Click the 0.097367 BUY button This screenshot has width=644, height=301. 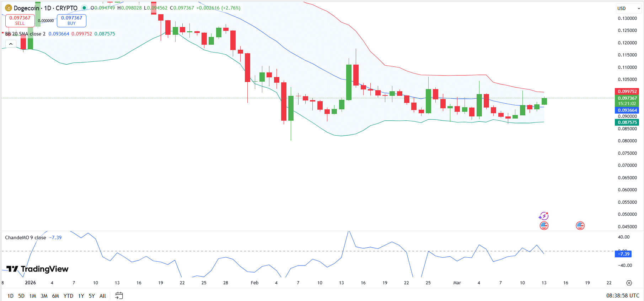coord(71,21)
